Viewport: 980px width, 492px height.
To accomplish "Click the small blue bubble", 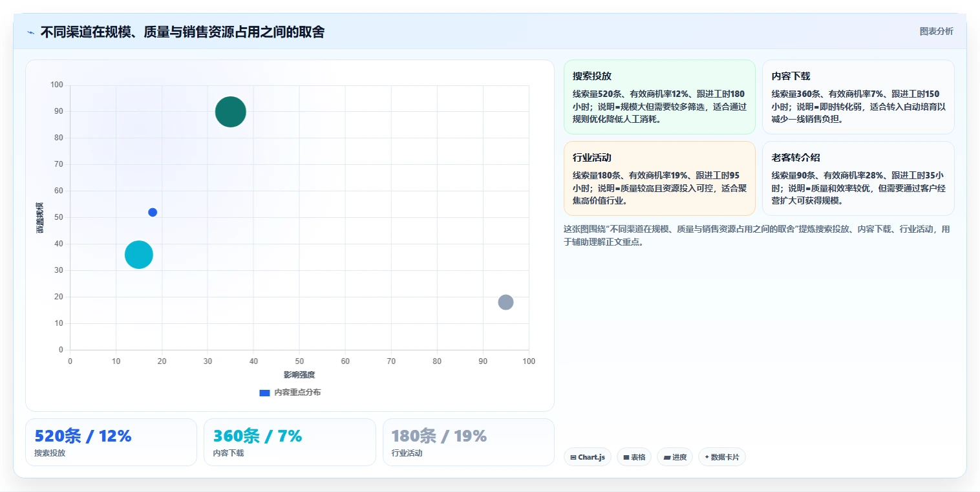I will [x=153, y=212].
